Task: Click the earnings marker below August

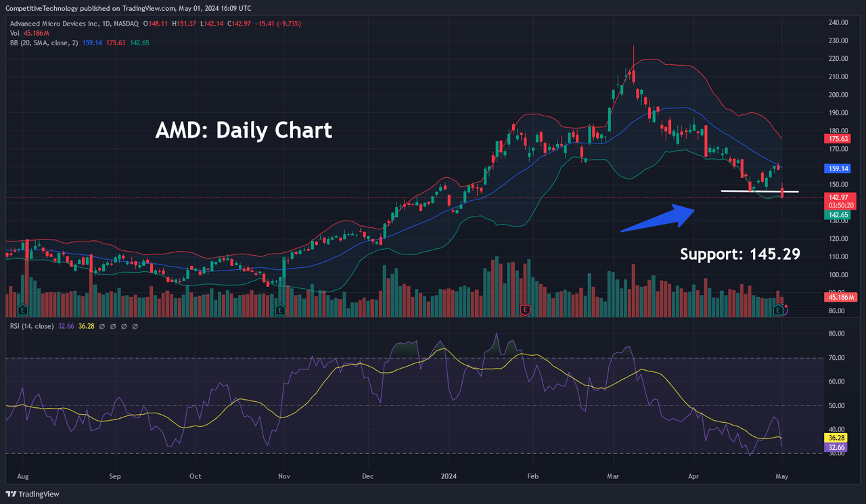Action: (24, 311)
